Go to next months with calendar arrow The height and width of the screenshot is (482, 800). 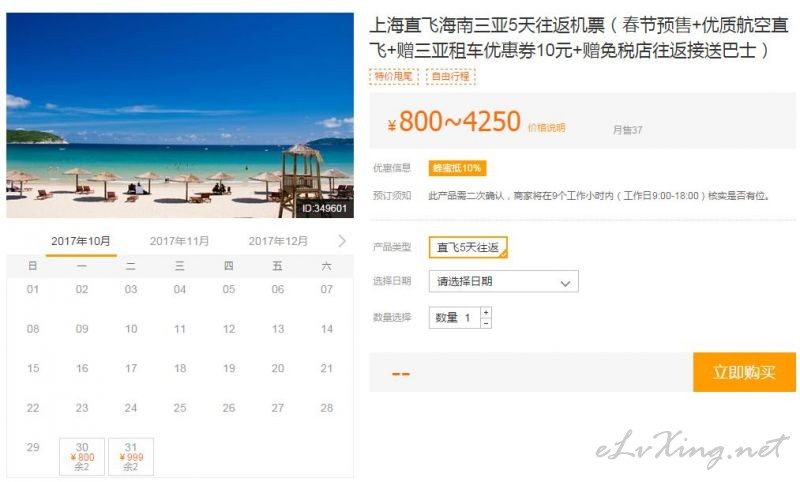(342, 241)
